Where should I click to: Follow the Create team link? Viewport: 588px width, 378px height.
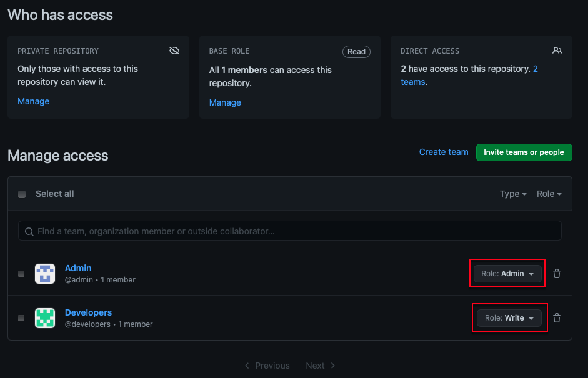pyautogui.click(x=444, y=152)
